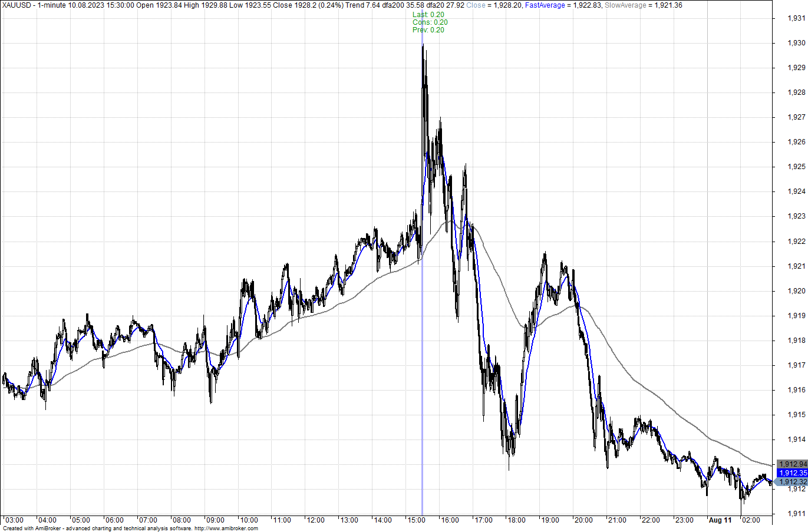
Task: Click the 1,928 price axis label
Action: click(796, 92)
